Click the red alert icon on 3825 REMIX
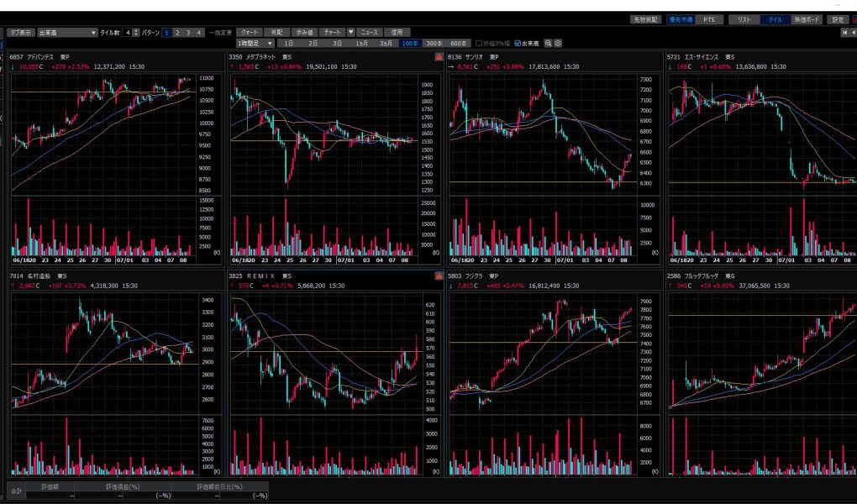 coord(439,276)
